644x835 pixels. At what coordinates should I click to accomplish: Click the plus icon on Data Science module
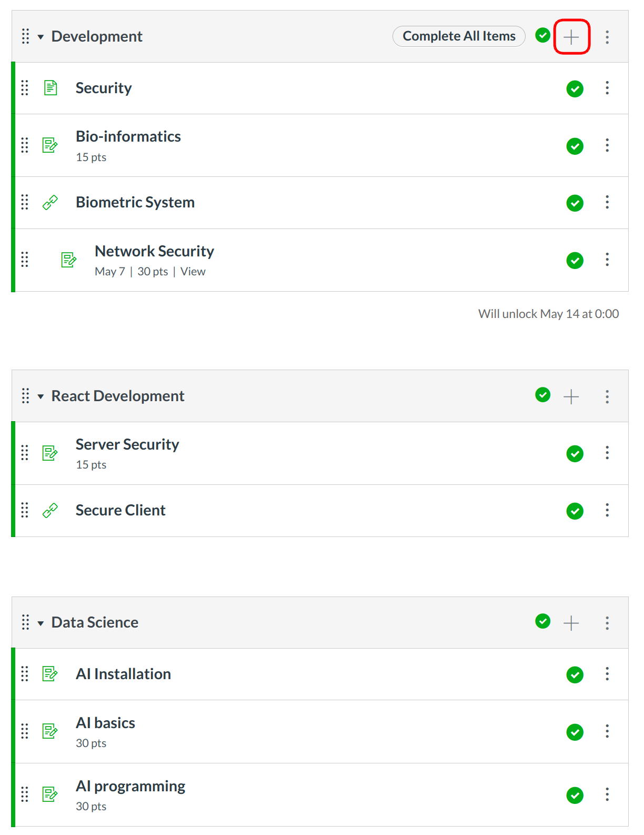(571, 623)
